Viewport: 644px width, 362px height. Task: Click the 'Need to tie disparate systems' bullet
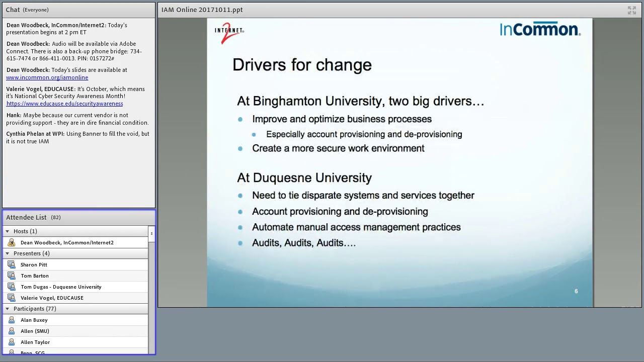click(363, 196)
